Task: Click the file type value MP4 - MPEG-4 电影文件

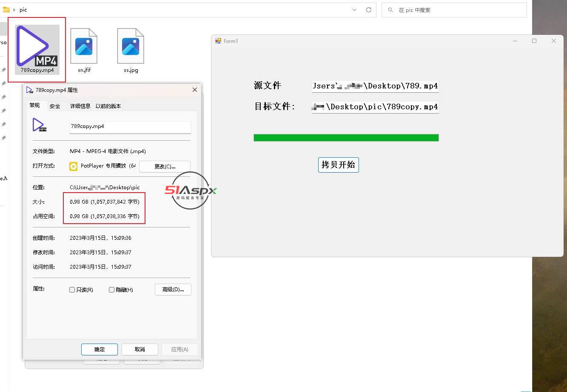Action: 108,151
